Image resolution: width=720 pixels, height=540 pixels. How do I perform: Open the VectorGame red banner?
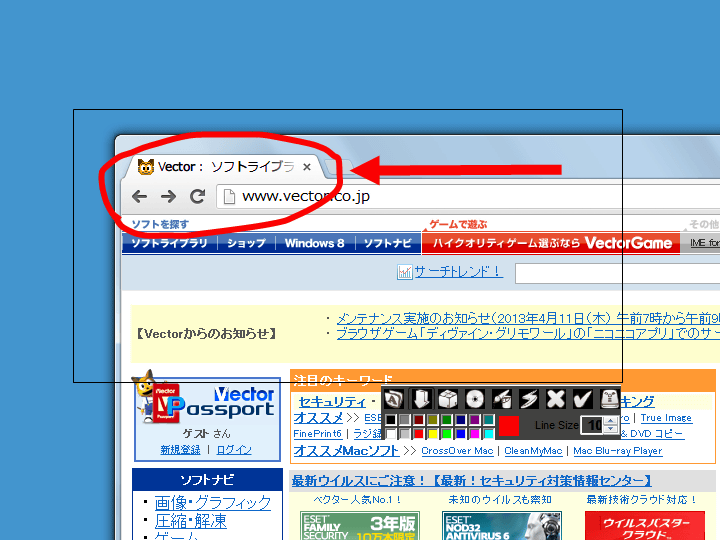tap(551, 243)
